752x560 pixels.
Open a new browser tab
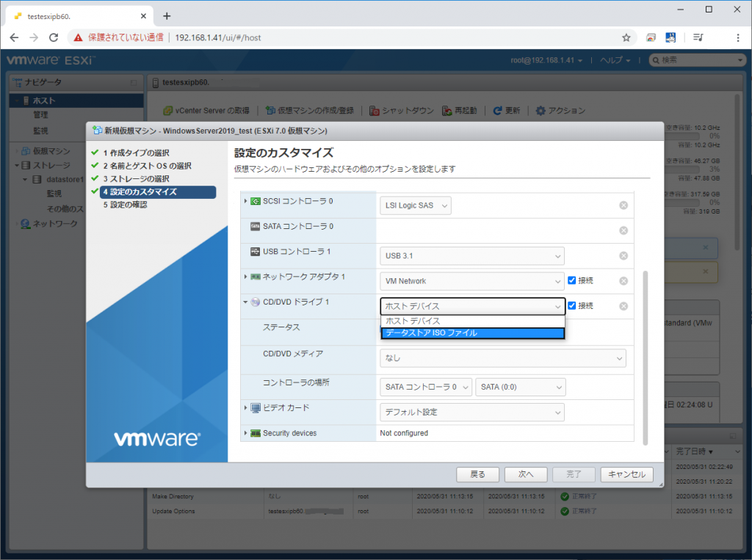[167, 16]
